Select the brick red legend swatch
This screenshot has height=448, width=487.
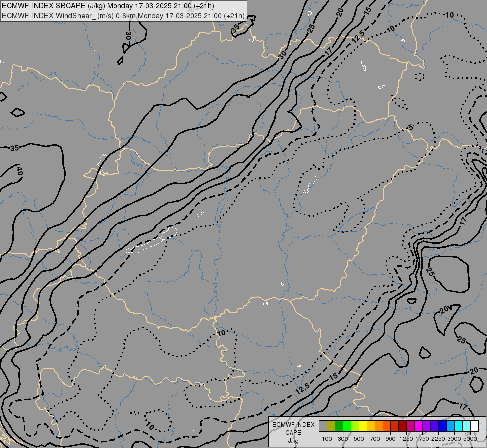tap(395, 426)
